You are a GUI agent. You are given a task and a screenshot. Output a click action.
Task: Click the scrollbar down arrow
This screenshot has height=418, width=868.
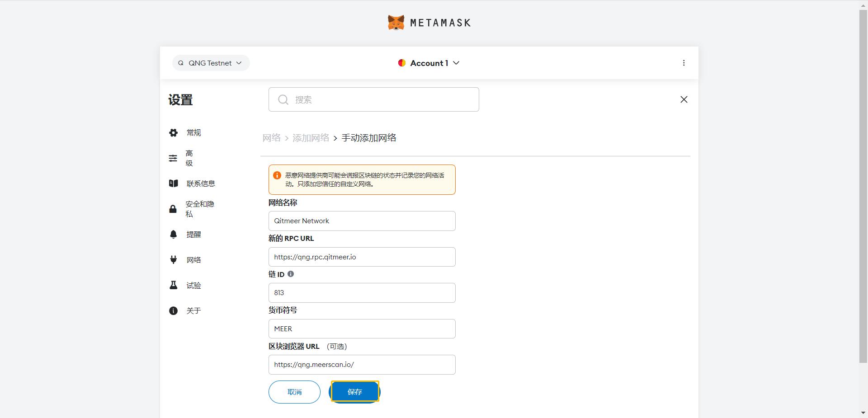click(x=863, y=413)
